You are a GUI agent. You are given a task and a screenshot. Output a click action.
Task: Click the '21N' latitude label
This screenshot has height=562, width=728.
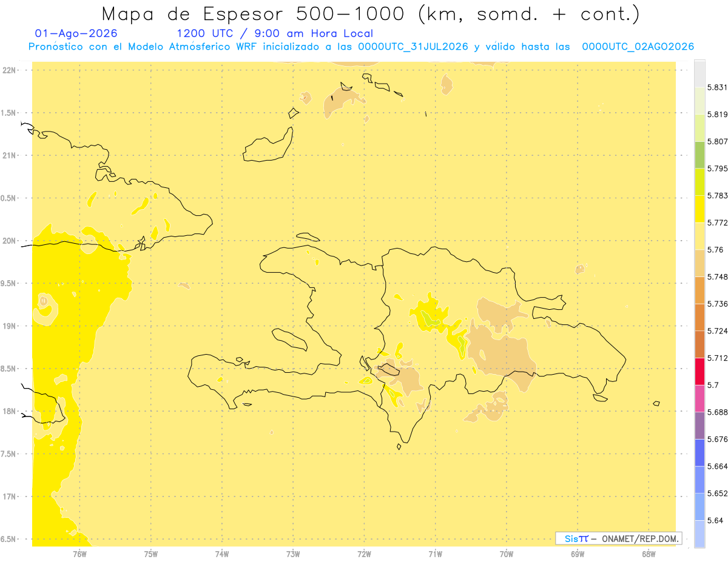pyautogui.click(x=9, y=156)
